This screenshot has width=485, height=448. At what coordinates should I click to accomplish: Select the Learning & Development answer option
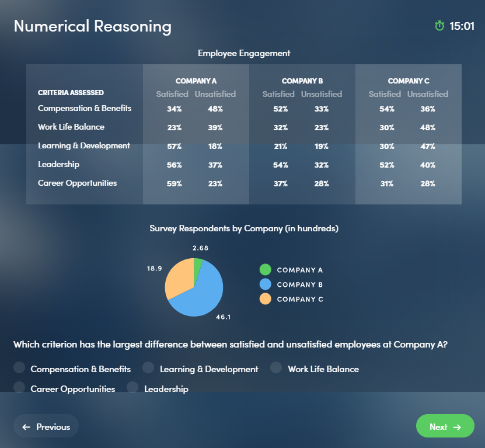148,367
